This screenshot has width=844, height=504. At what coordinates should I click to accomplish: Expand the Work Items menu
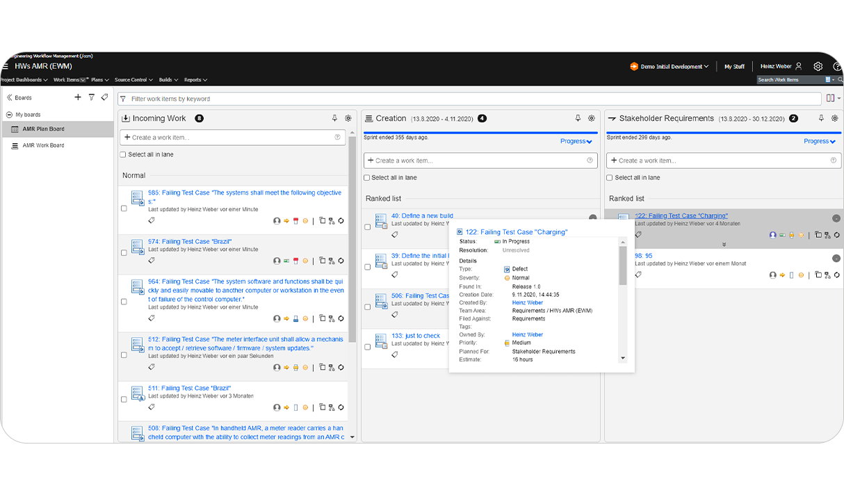67,79
